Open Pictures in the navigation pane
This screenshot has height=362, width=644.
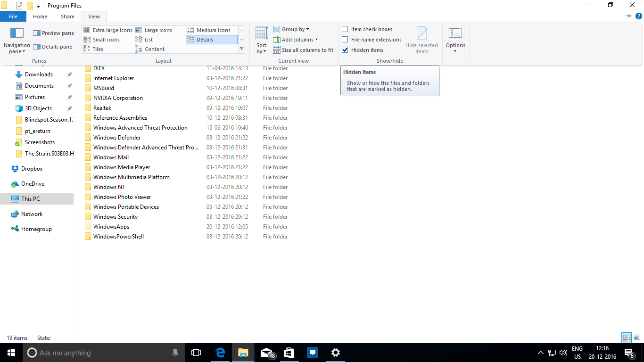(35, 97)
